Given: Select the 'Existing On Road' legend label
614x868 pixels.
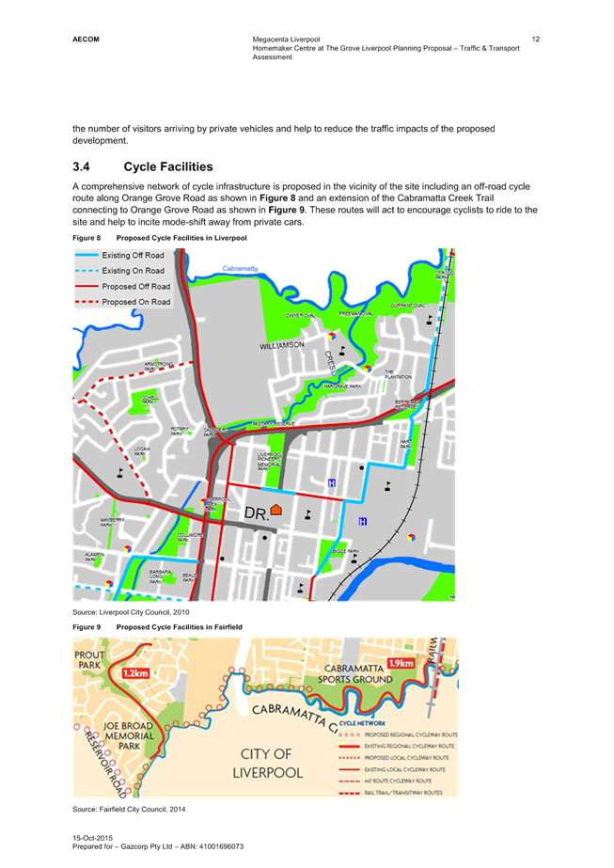Looking at the screenshot, I should click(133, 271).
